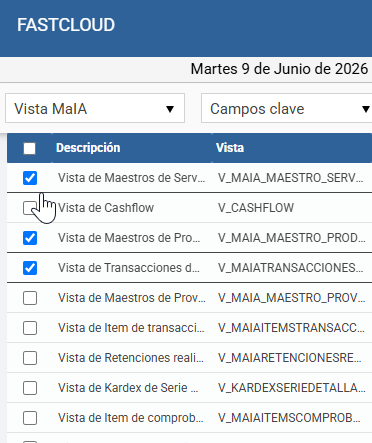
Task: Sort by the Descripción column header
Action: 88,148
